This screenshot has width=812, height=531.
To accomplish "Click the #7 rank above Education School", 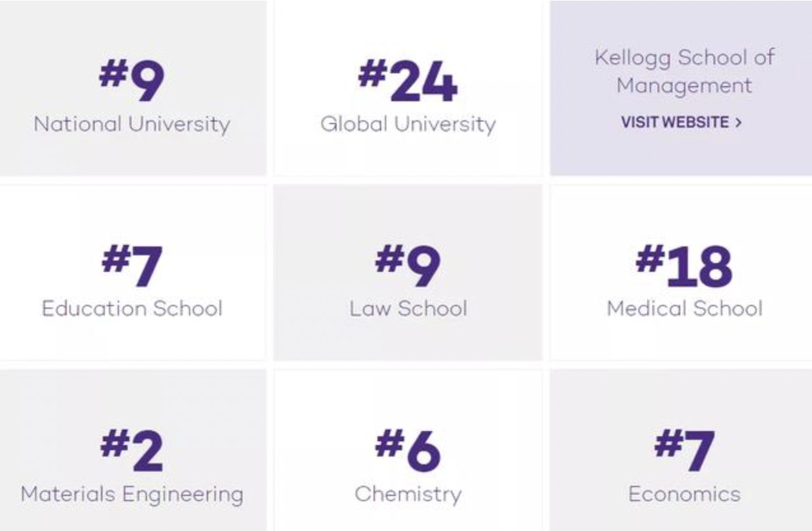I will [x=132, y=265].
